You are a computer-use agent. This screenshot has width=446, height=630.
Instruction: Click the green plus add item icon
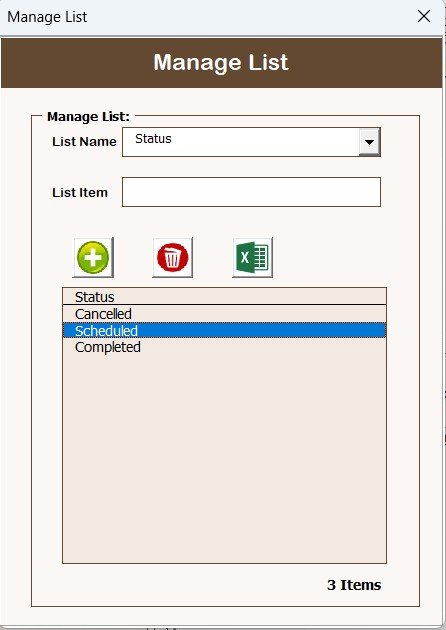93,257
